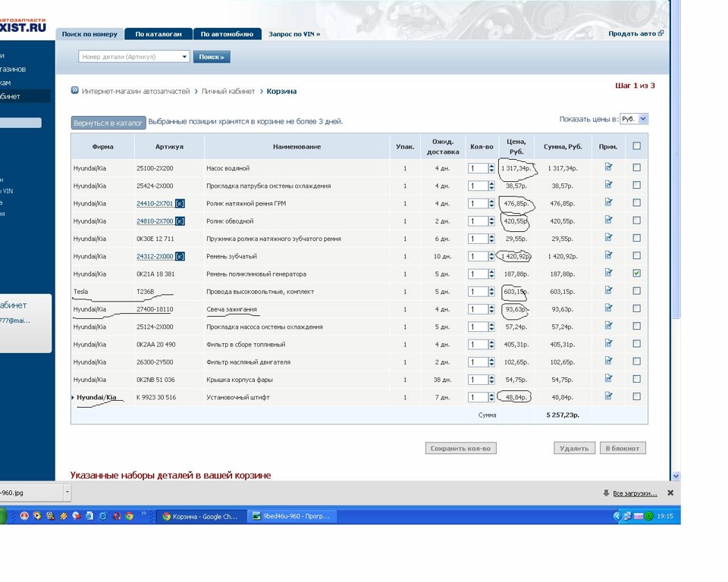
Task: Check the box for Насос водяной
Action: 636,167
